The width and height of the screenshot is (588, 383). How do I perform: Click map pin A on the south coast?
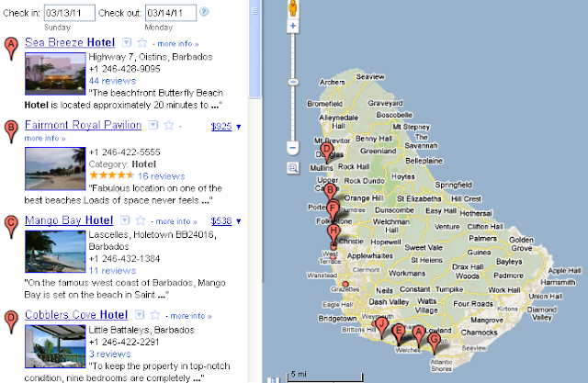click(419, 336)
